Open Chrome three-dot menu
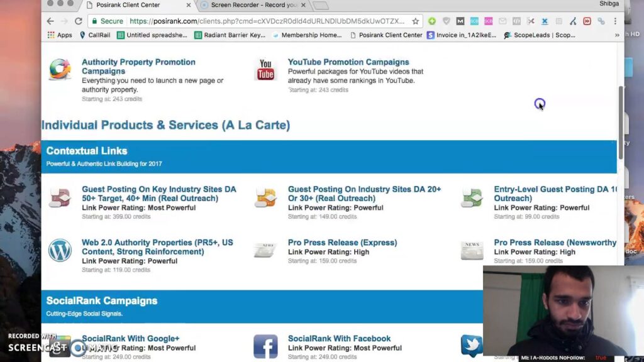Screen dimensions: 644x362 [615, 21]
